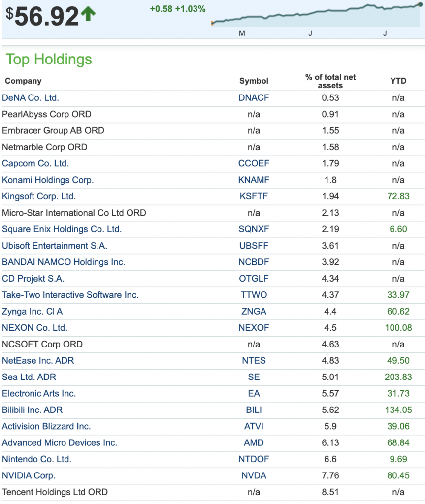Select the Tencent 8.51 net assets value

click(330, 492)
